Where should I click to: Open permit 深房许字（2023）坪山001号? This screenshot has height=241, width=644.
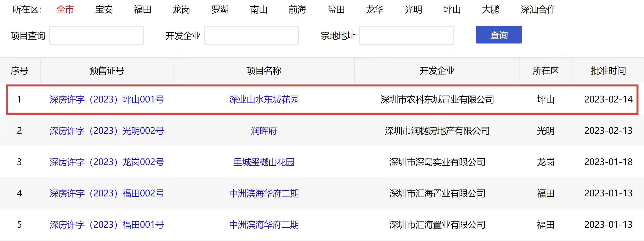coord(107,99)
